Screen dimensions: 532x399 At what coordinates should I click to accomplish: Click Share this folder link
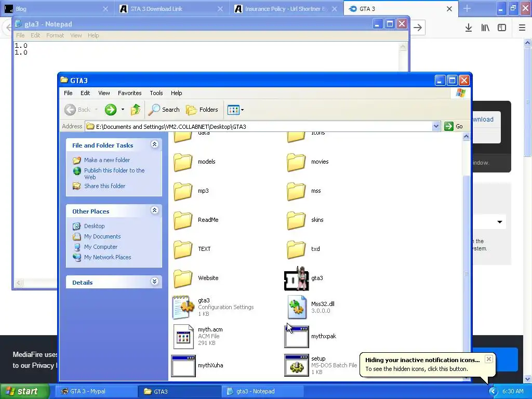point(104,186)
